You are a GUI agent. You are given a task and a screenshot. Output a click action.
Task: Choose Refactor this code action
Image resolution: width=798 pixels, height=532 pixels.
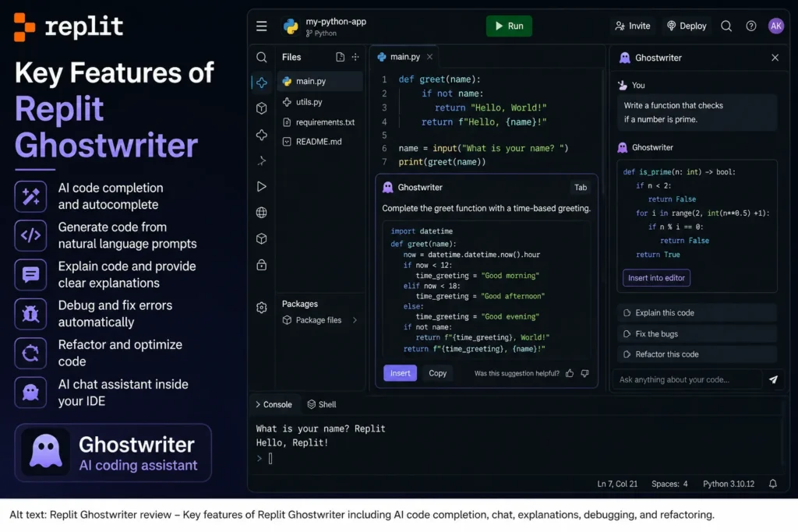coord(697,354)
